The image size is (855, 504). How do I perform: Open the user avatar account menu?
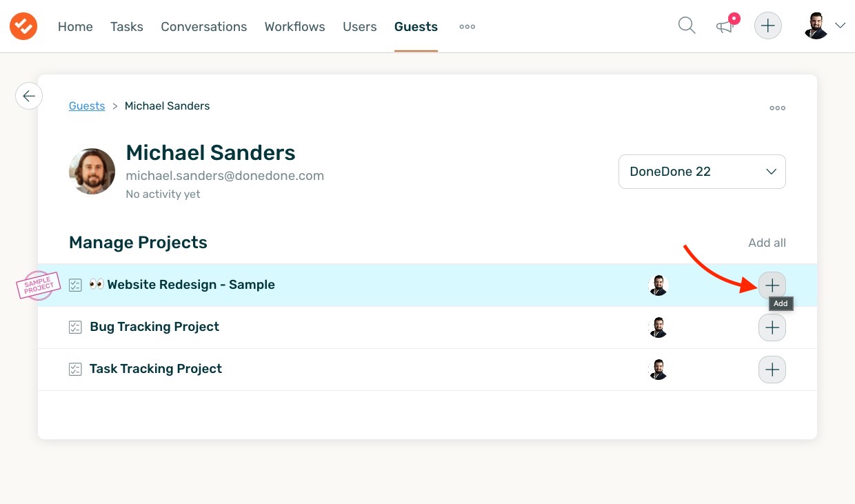825,26
